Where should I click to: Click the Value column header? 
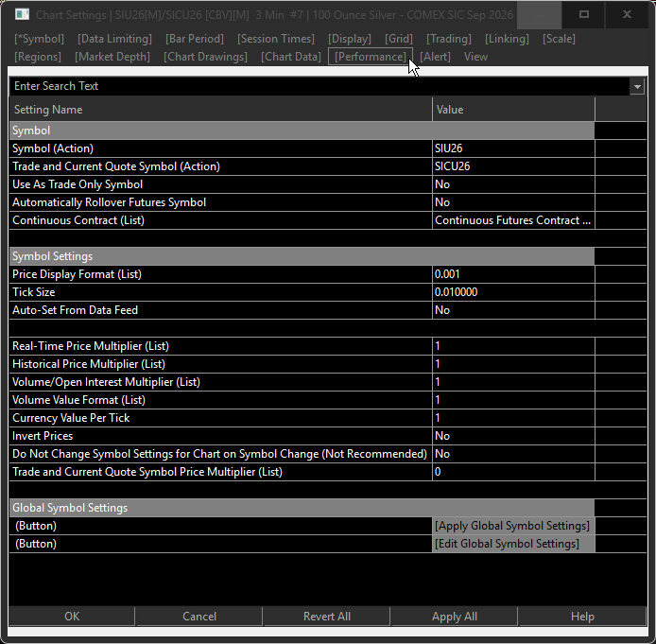pyautogui.click(x=513, y=110)
